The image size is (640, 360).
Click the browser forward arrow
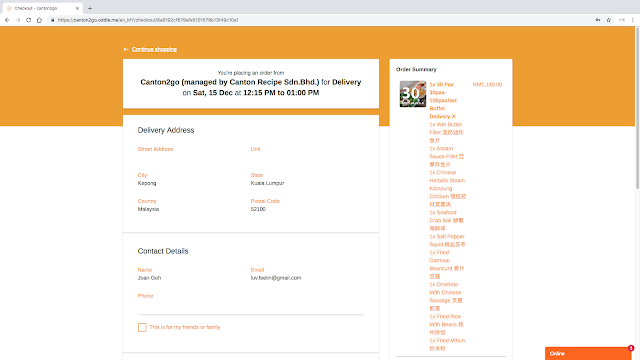coord(18,20)
